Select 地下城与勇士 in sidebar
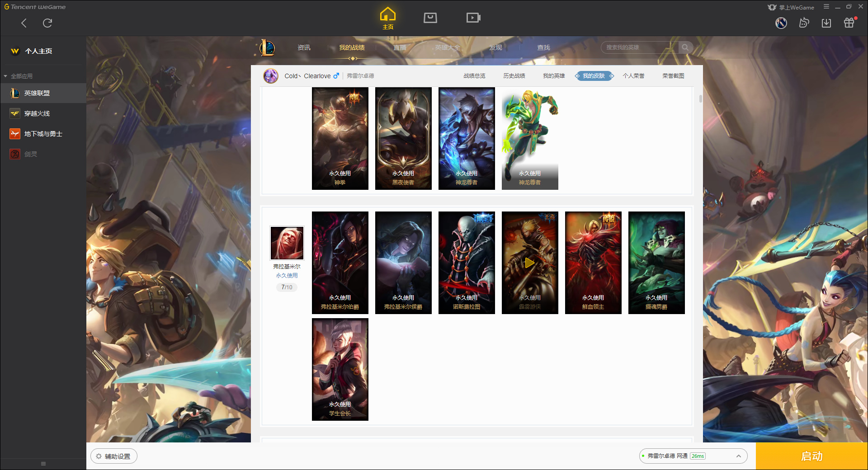868x470 pixels. [43, 134]
